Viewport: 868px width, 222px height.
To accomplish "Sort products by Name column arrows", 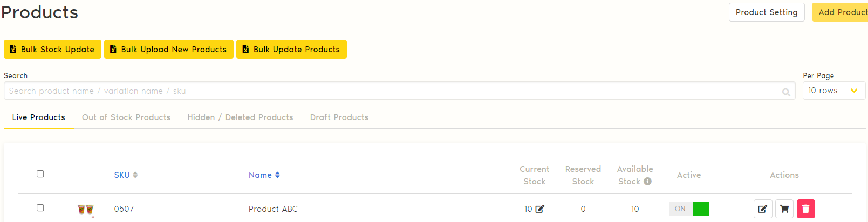I will coord(277,175).
